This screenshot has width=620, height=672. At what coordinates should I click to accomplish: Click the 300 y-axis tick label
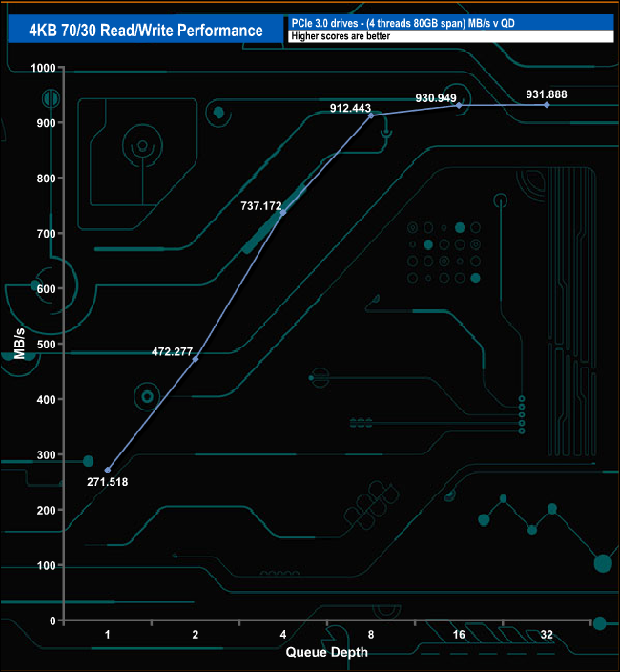46,454
